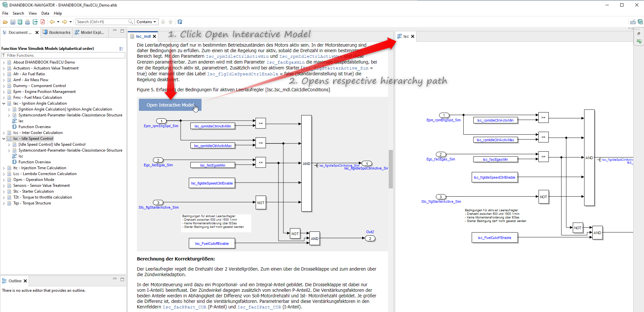Viewport: 644px width, 312px height.
Task: Switch to the Bookmarks tab
Action: (x=57, y=32)
